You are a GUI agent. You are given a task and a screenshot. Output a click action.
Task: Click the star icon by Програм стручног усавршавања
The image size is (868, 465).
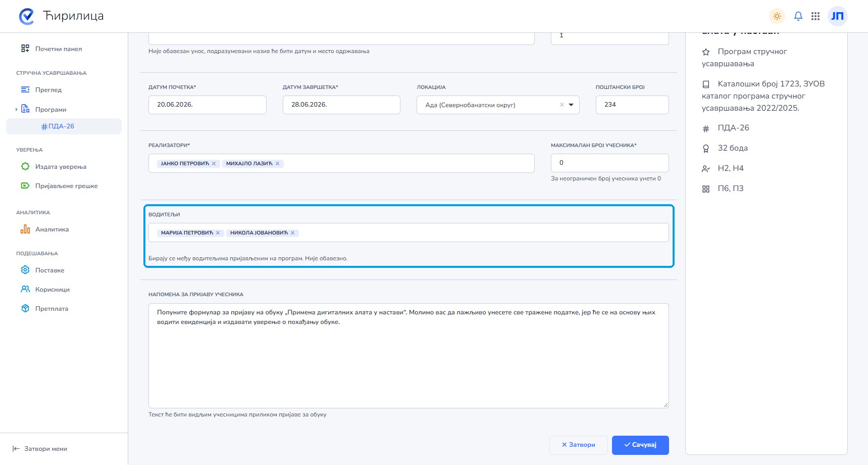tap(706, 52)
